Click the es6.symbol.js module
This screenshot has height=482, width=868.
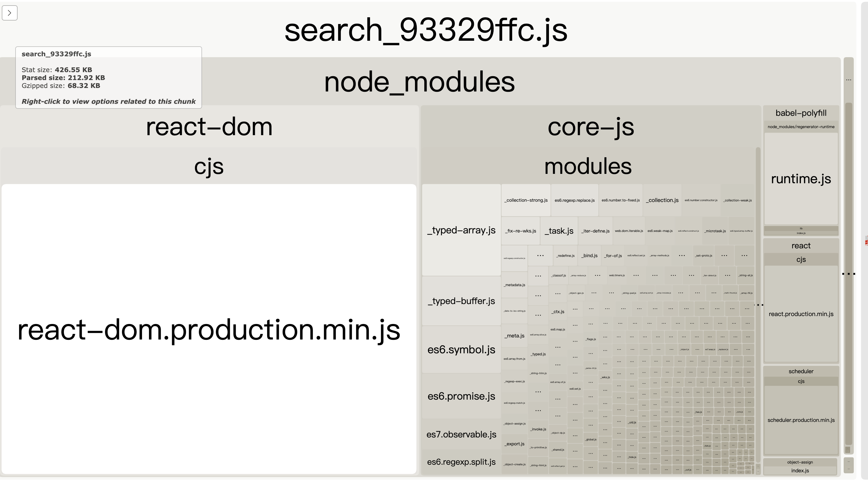point(461,350)
